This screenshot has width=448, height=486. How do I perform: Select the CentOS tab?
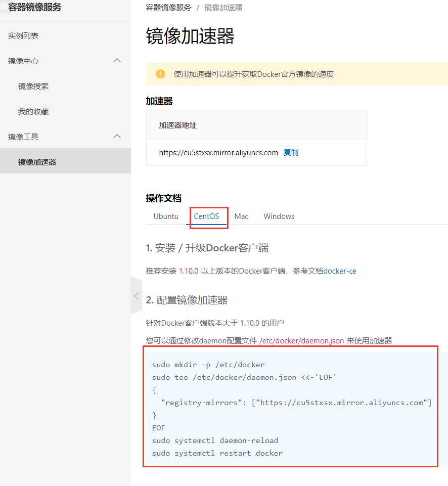click(x=208, y=216)
